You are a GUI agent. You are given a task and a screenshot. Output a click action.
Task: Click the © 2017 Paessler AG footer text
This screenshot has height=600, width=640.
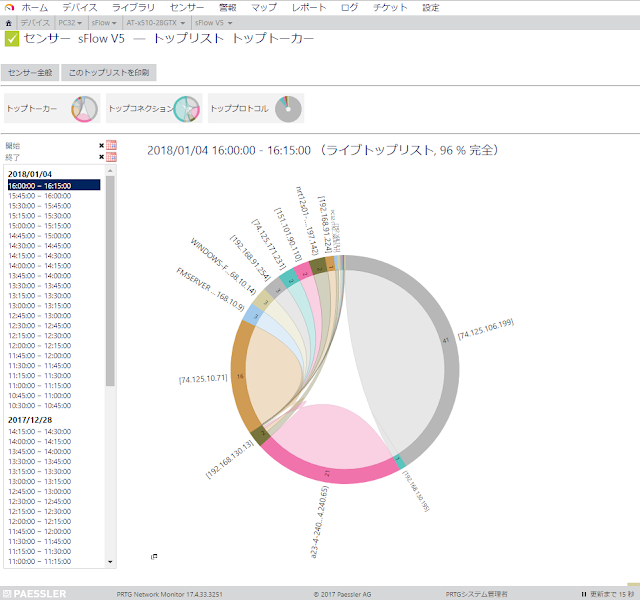click(342, 594)
